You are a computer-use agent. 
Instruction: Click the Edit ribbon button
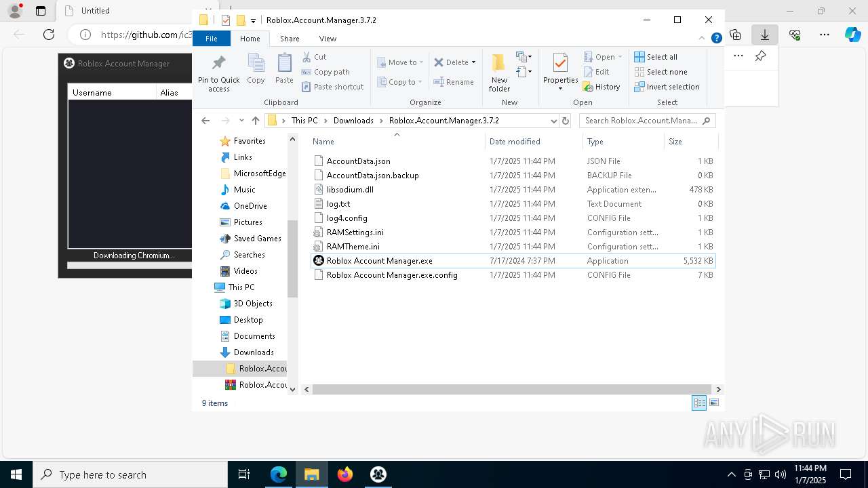pos(596,72)
